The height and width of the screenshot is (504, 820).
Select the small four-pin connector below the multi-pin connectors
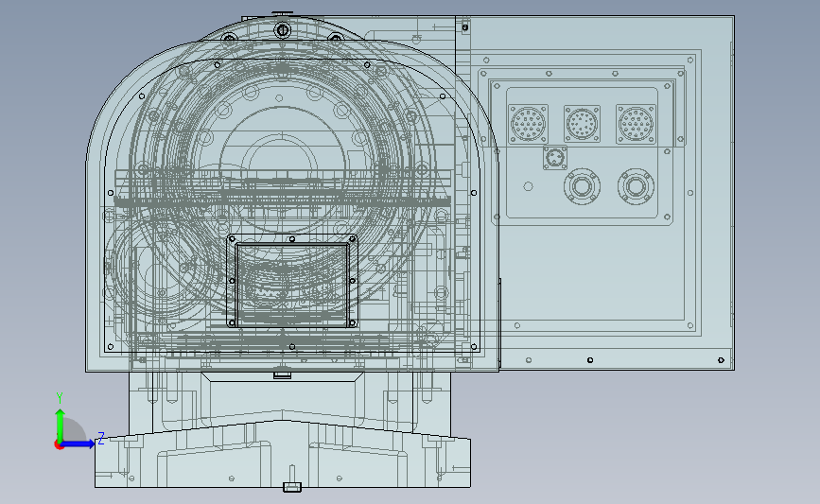[555, 158]
